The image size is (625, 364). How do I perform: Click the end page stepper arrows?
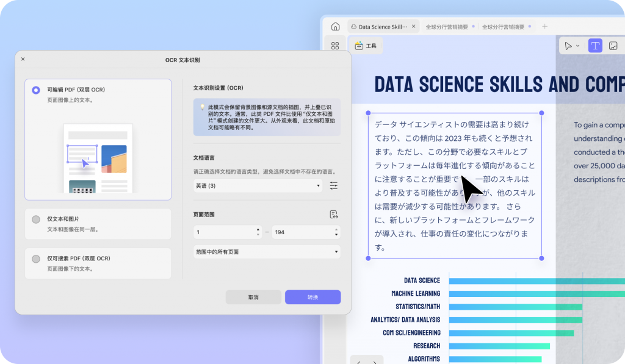pyautogui.click(x=336, y=232)
